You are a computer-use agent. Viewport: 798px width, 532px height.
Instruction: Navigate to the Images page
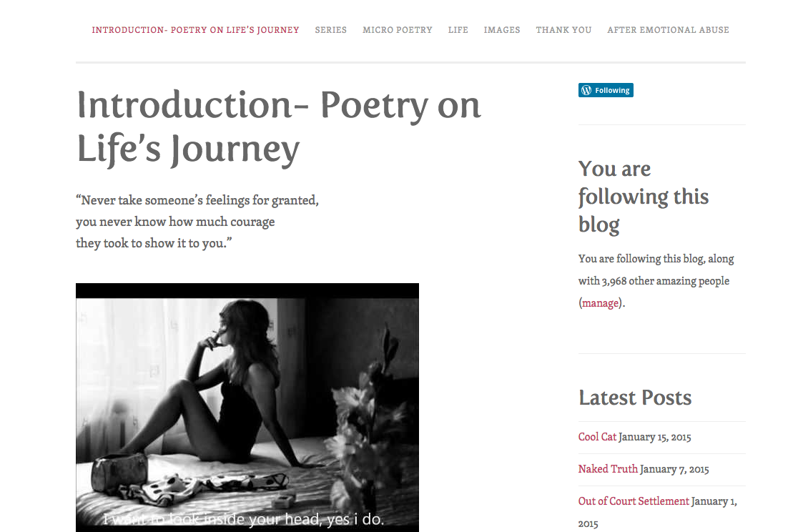tap(502, 30)
